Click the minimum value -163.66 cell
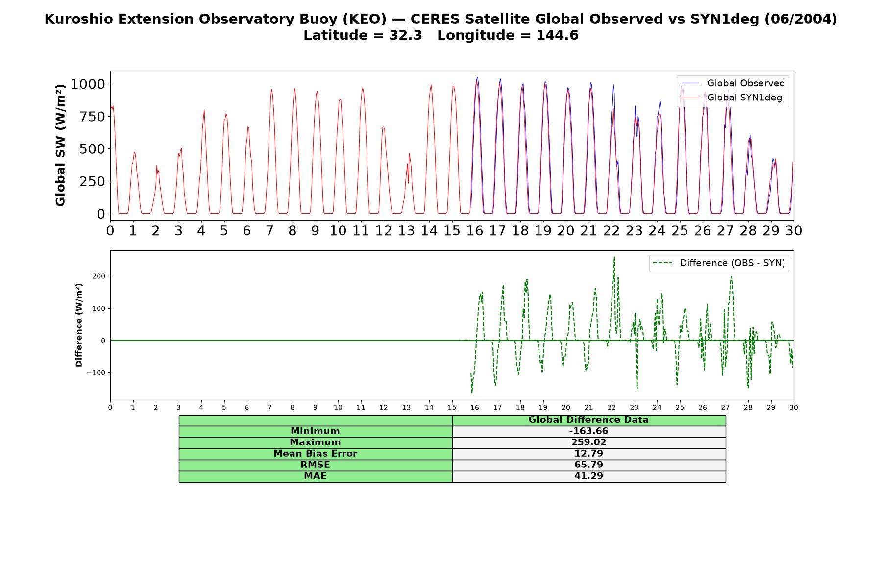882x588 pixels. pos(589,431)
